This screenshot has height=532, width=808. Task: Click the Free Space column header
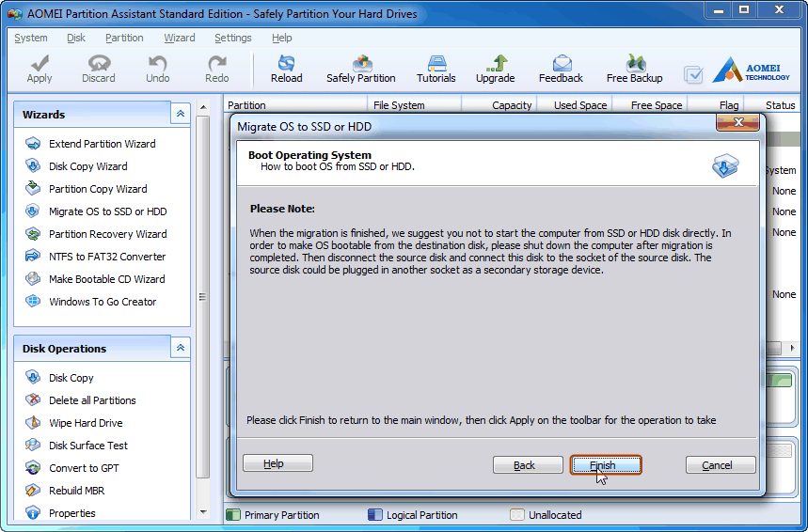coord(650,105)
